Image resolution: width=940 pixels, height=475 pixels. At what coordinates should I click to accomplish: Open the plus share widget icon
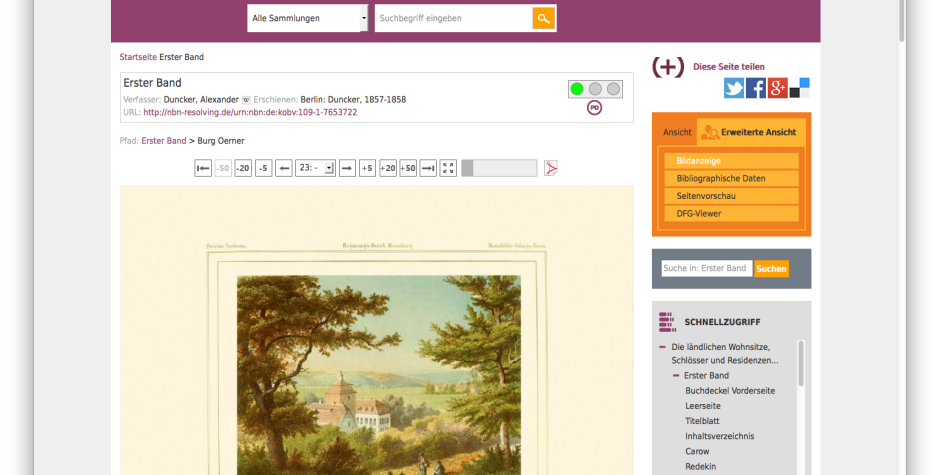(668, 67)
